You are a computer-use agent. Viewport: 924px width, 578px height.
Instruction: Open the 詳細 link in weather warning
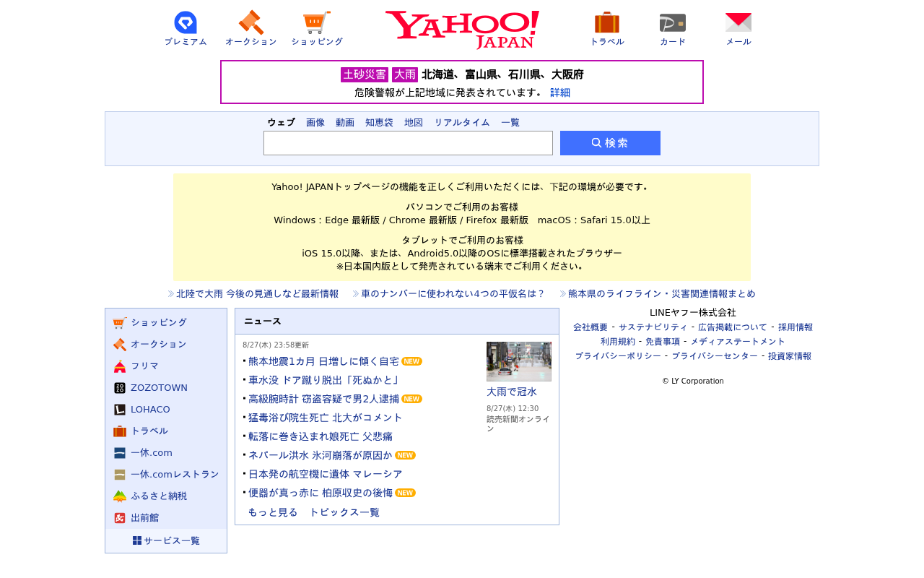point(560,92)
